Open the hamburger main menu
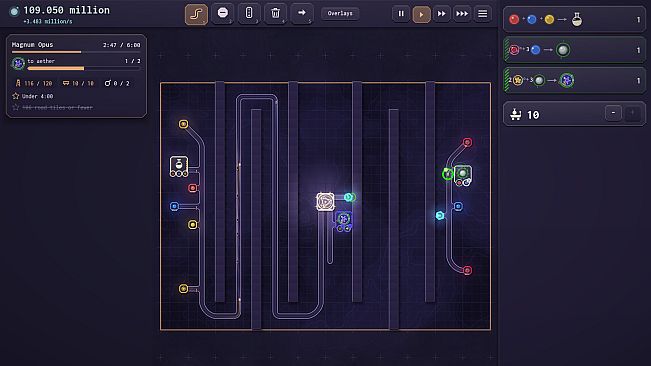651x366 pixels. tap(482, 14)
